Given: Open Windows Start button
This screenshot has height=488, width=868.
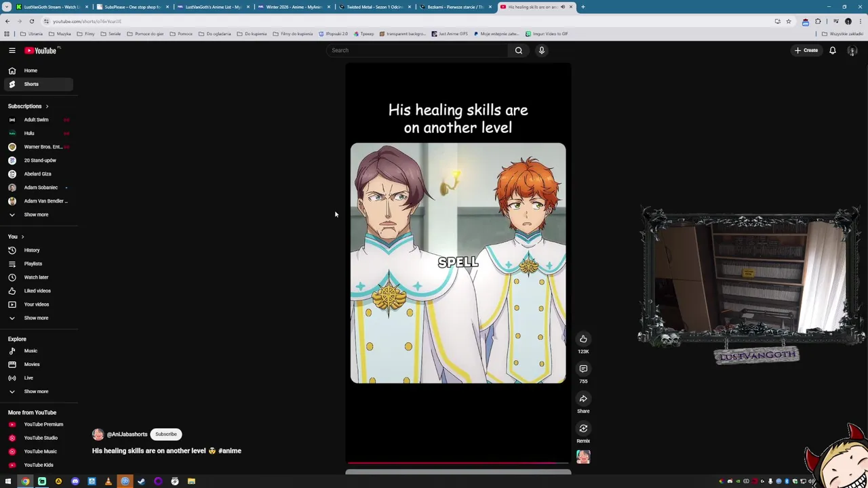Looking at the screenshot, I should point(8,481).
